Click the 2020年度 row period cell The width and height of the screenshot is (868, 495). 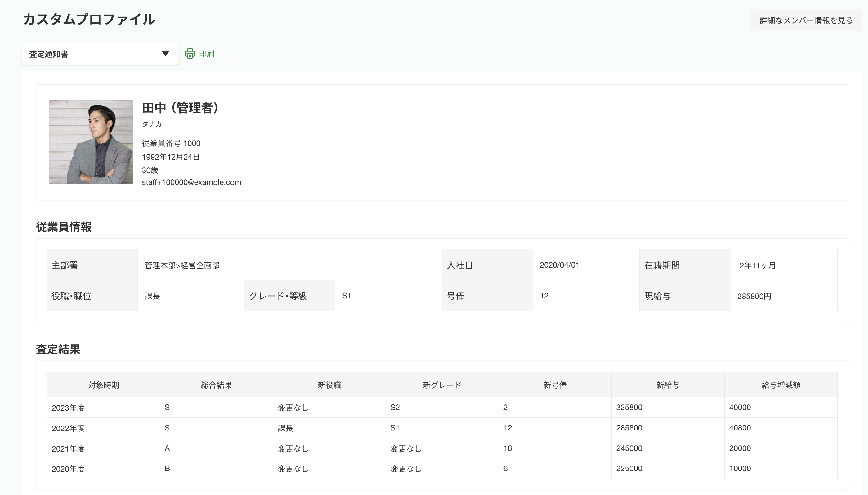point(68,469)
